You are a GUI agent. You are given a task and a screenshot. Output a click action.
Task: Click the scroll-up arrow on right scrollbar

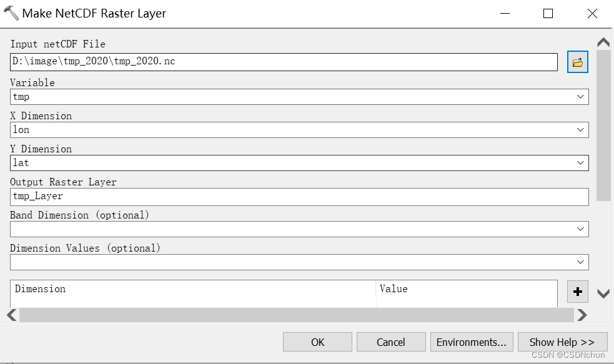[602, 42]
